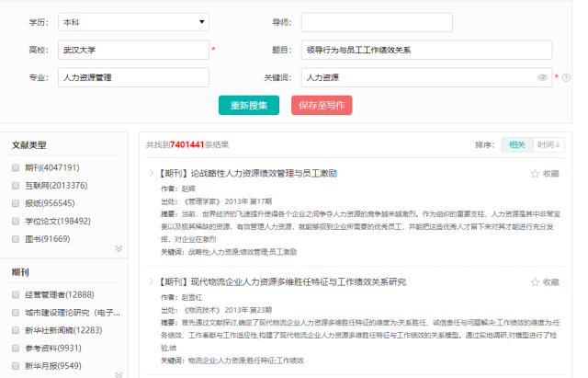
Task: Check the 期刊(4047191) checkbox
Action: [x=16, y=167]
